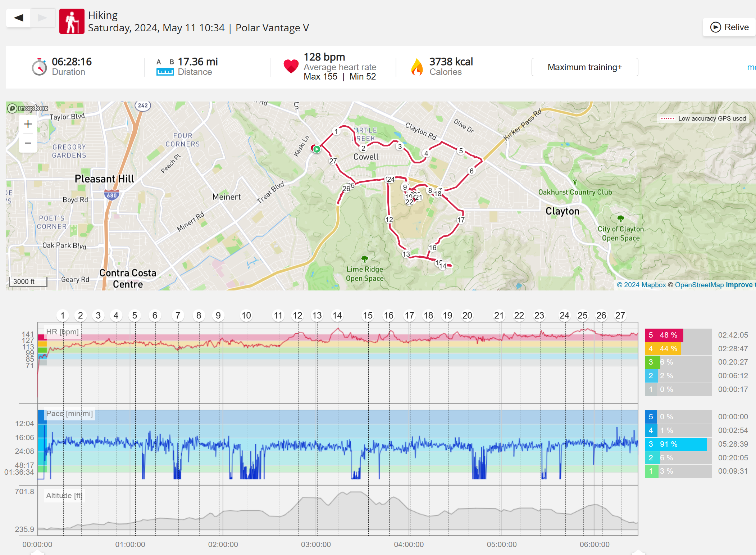
Task: Click the red hiking sport icon
Action: pos(72,21)
